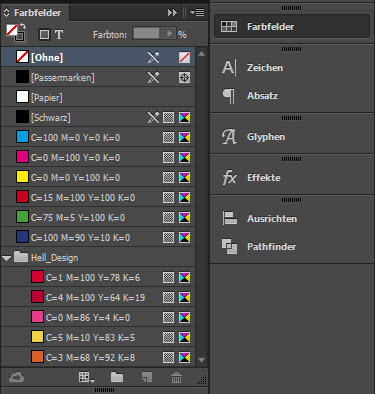Click the scrollbar down arrow in swatch list
This screenshot has width=375, height=394.
coord(201,360)
